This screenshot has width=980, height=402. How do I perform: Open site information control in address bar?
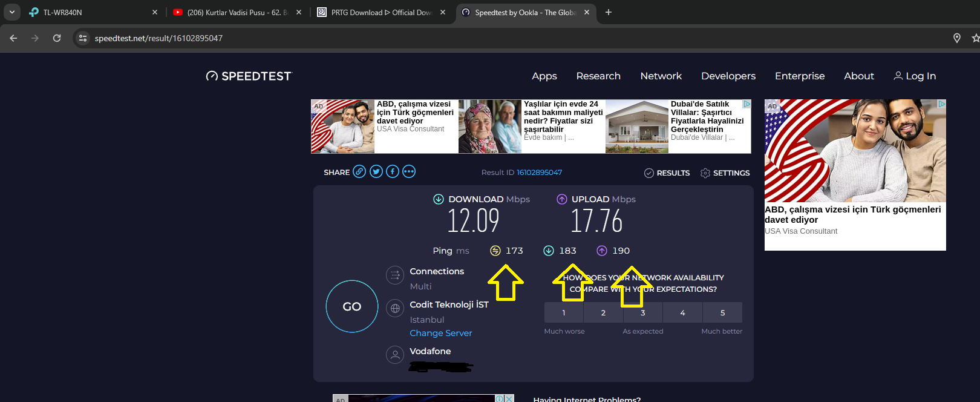coord(83,38)
